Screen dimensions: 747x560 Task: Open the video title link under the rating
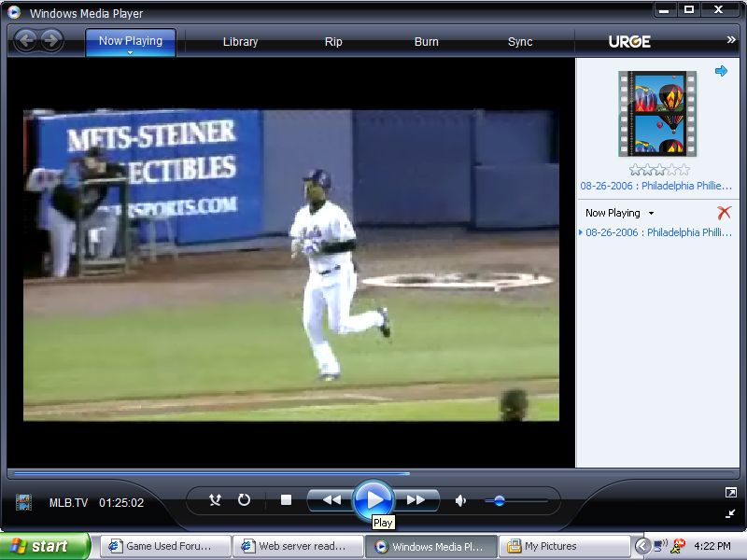click(x=655, y=186)
